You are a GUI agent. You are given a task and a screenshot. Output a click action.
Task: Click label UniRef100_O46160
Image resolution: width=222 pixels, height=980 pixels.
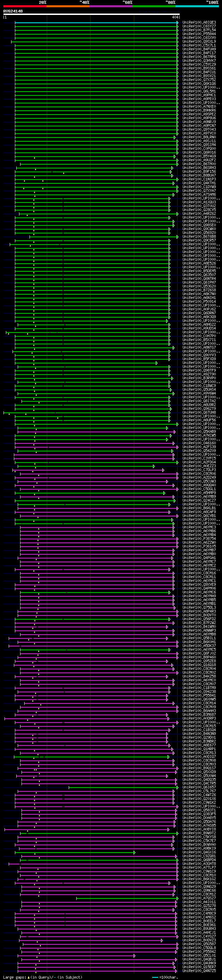pos(199,443)
